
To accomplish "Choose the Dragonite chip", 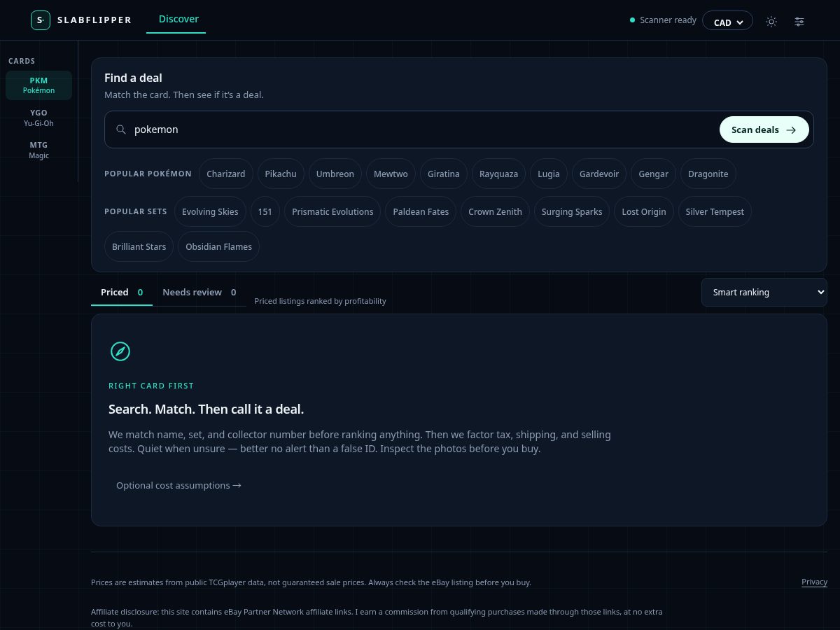I will tap(708, 174).
